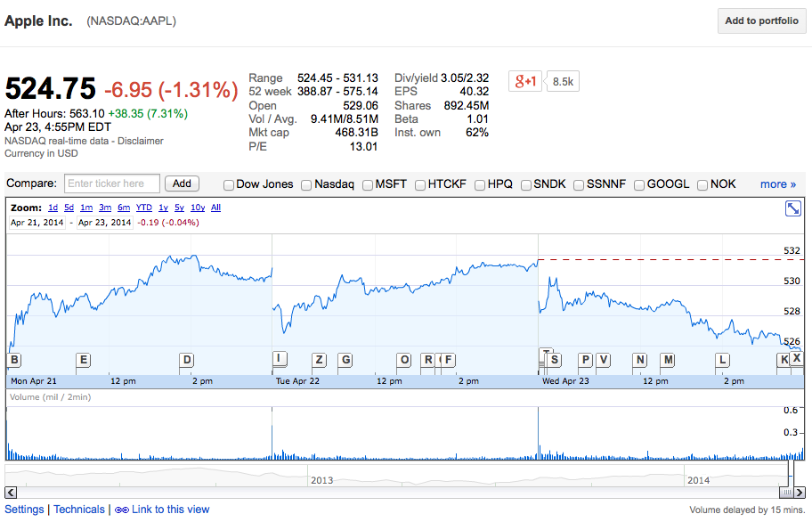Toggle the GOOGL comparison checkbox
The width and height of the screenshot is (812, 522).
[x=639, y=184]
